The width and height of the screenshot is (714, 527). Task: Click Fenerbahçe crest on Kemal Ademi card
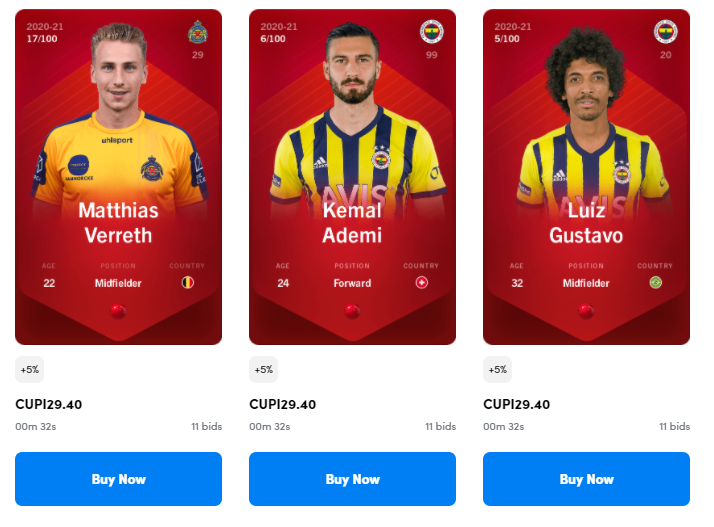point(431,31)
